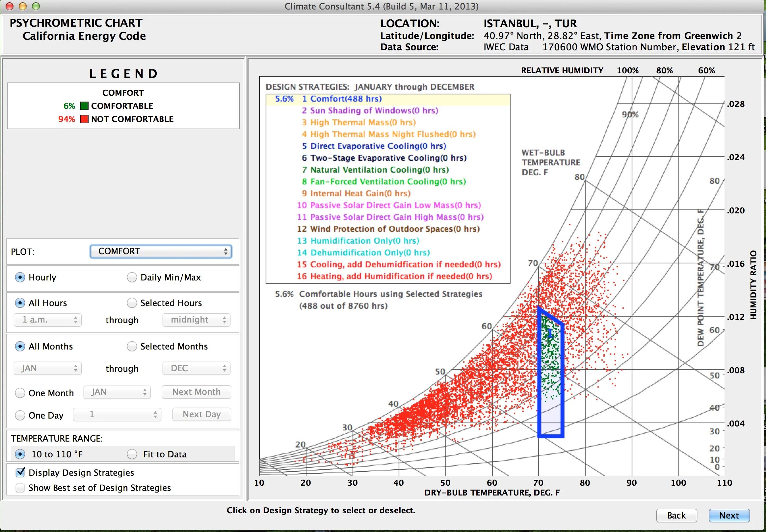Open the PLOT COMFORT dropdown

pyautogui.click(x=160, y=251)
